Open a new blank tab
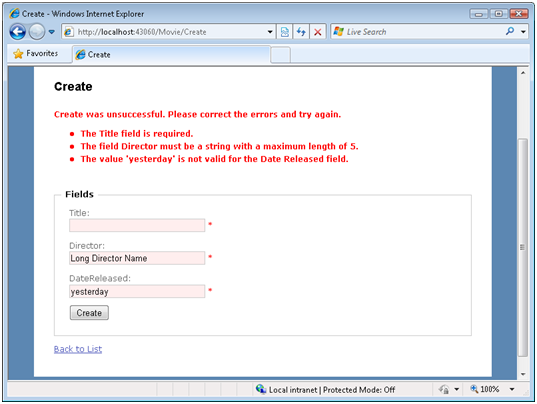 pos(280,55)
